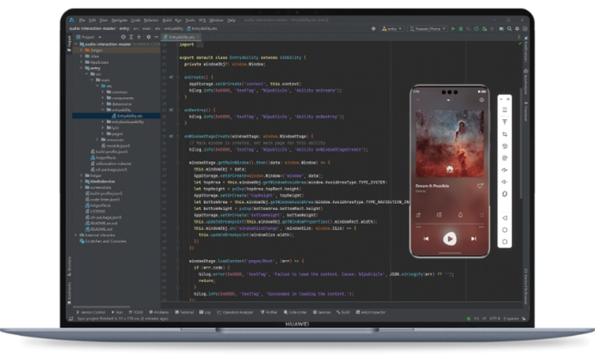
Task: Open the Huawei_Phone device selector dropdown
Action: [428, 29]
